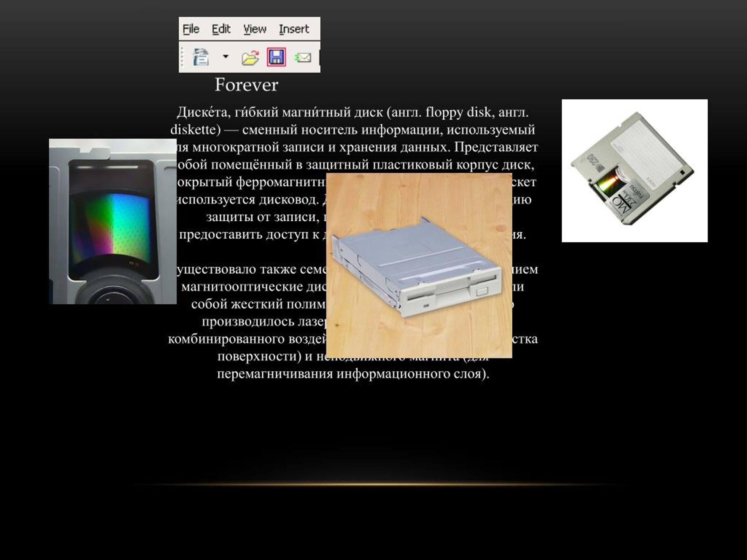This screenshot has height=560, width=747.
Task: Select the floppy drive on wood photo
Action: click(419, 266)
